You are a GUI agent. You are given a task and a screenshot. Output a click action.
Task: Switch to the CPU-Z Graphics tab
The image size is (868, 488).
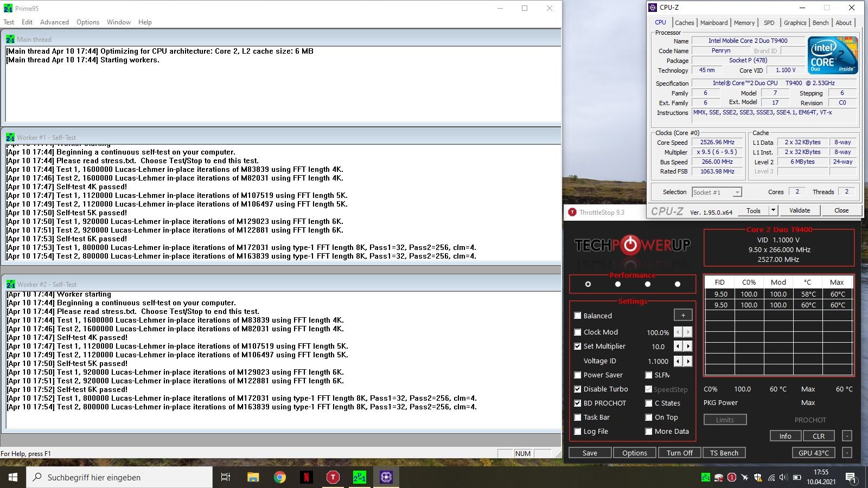pyautogui.click(x=795, y=23)
